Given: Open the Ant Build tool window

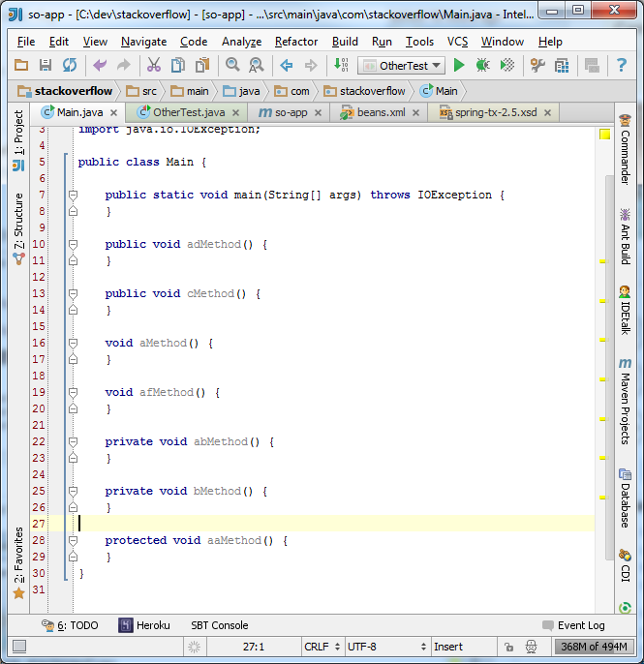Looking at the screenshot, I should 626,236.
